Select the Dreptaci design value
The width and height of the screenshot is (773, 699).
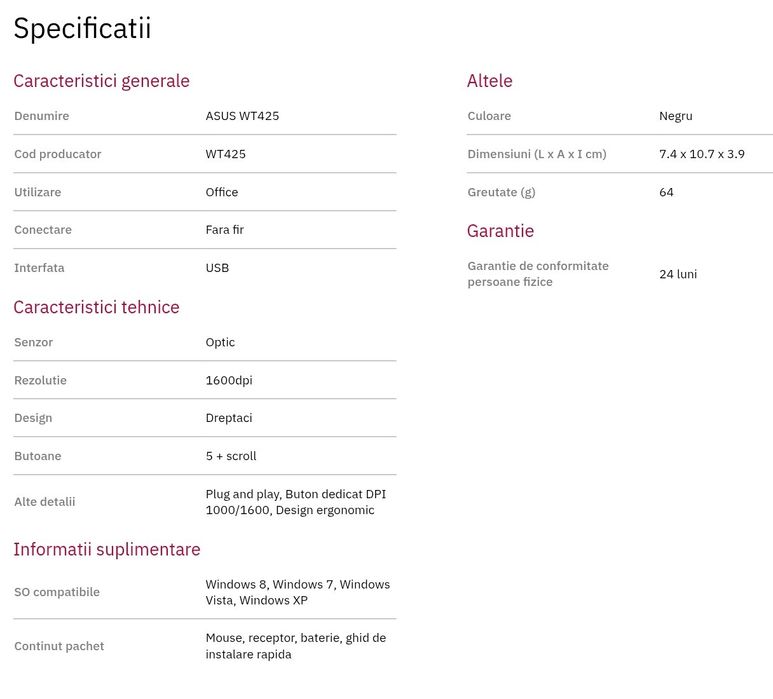(x=229, y=418)
